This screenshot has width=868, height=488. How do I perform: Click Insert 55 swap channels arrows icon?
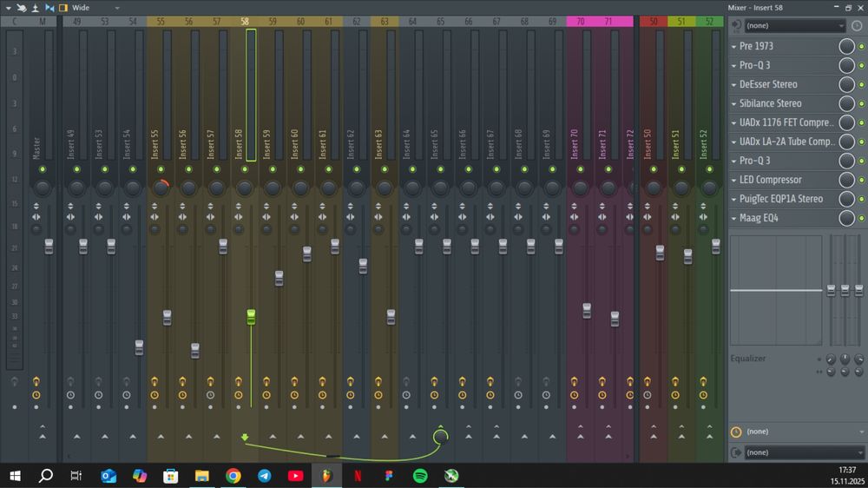(155, 217)
